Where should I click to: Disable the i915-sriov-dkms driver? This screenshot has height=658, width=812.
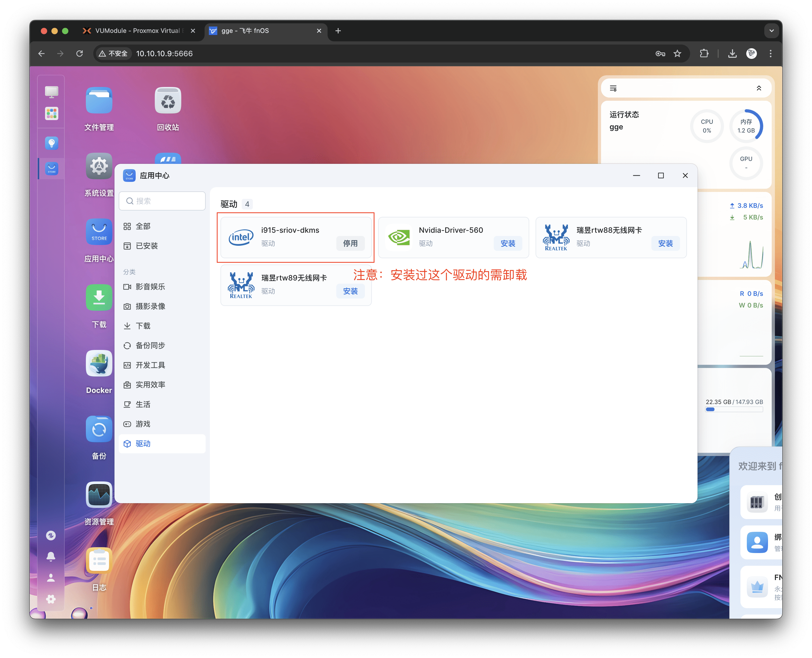tap(350, 243)
